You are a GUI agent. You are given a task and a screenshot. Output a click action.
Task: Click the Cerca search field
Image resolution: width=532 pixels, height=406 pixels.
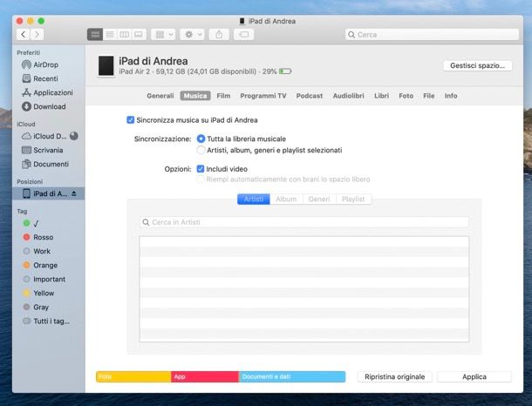click(x=432, y=35)
